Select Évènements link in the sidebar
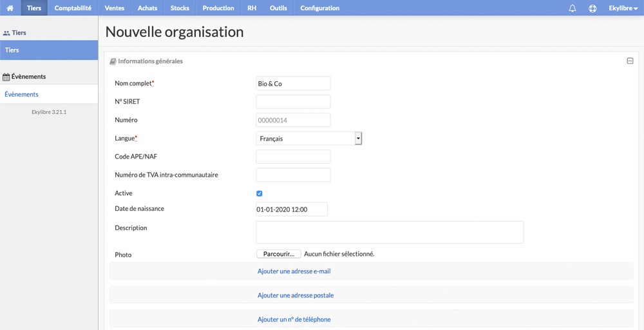The image size is (644, 330). (x=49, y=94)
